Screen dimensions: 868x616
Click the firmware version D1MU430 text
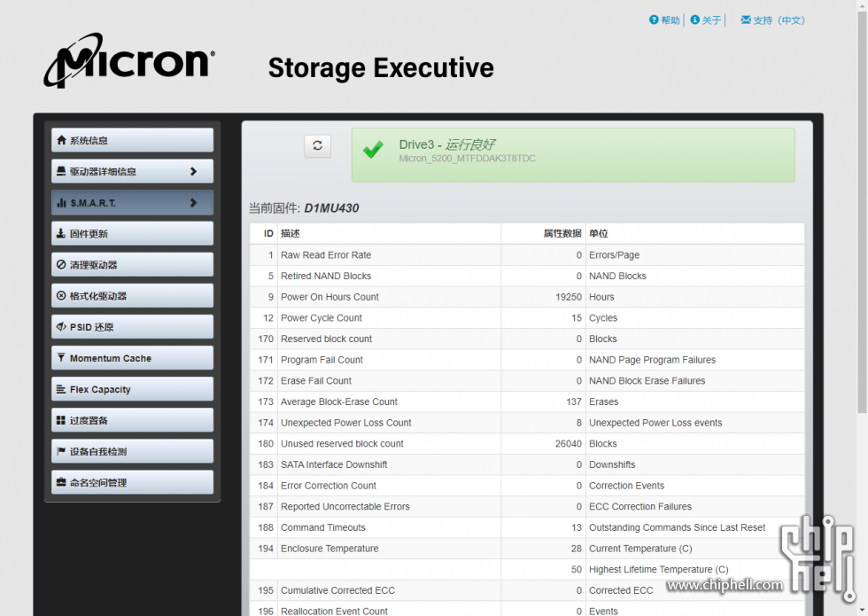click(331, 208)
